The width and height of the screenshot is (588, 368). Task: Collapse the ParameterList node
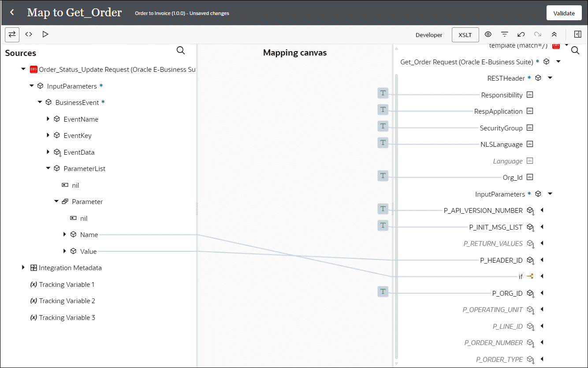[x=48, y=168]
